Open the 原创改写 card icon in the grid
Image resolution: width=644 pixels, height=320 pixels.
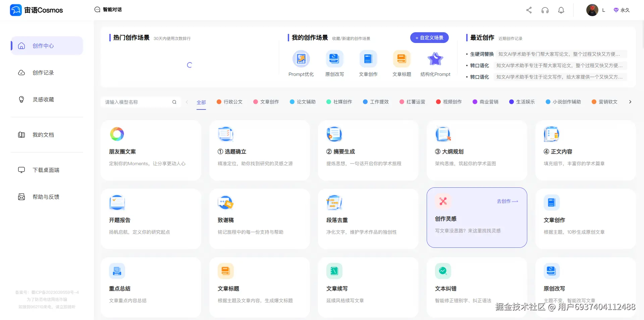tap(552, 271)
